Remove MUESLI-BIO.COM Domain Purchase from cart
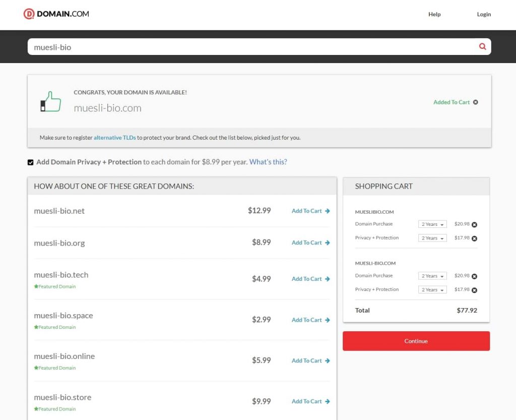The width and height of the screenshot is (516, 420). [x=474, y=276]
